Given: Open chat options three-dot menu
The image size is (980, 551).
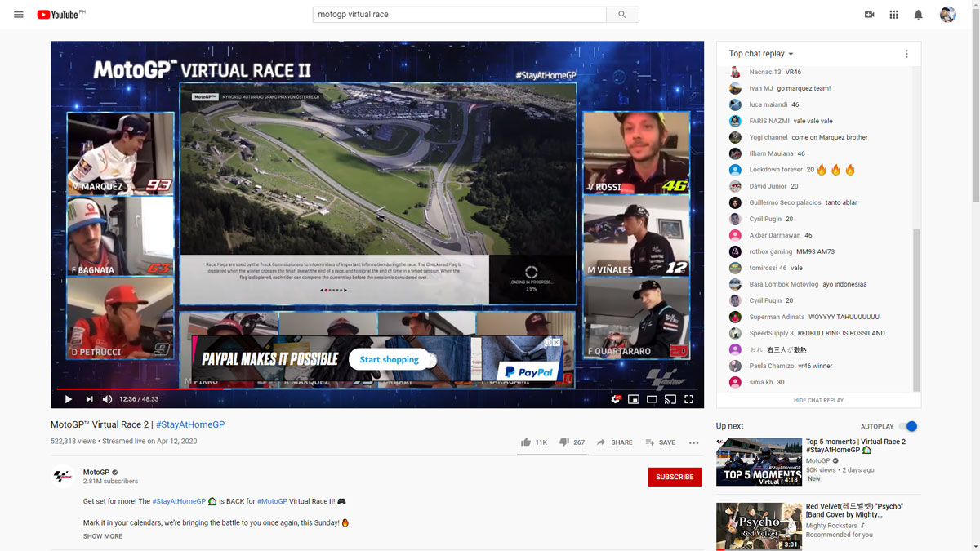Looking at the screenshot, I should [x=906, y=54].
